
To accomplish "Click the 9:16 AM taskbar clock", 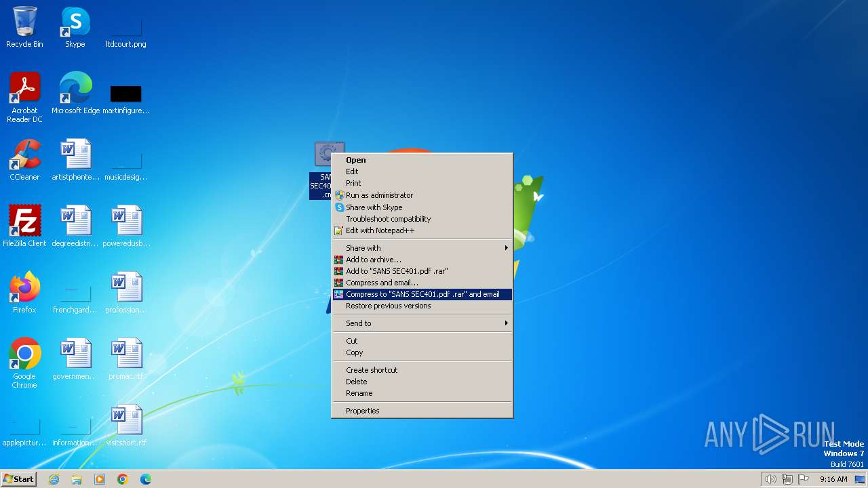I will click(833, 479).
